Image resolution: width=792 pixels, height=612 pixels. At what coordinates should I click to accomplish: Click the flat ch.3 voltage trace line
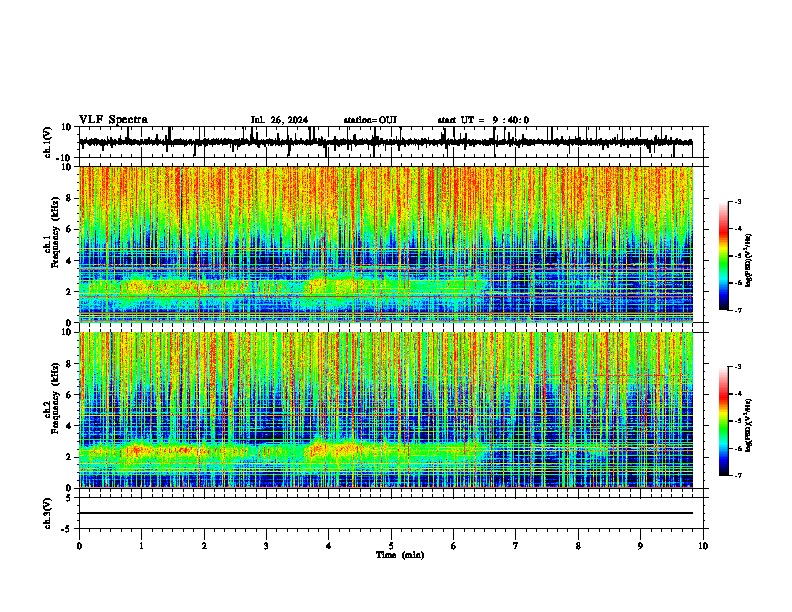[386, 513]
